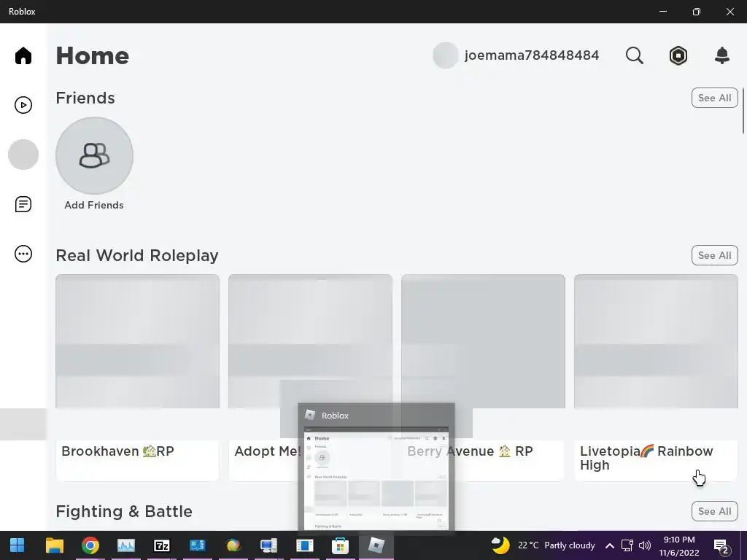The width and height of the screenshot is (747, 560).
Task: Open the Adopt Me! game thumbnail
Action: [310, 341]
